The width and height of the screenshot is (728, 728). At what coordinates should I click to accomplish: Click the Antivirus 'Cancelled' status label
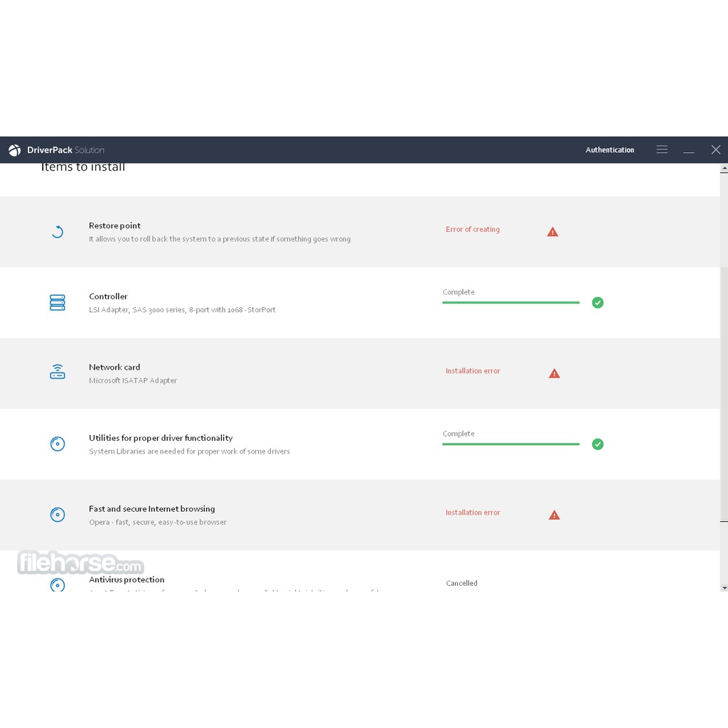(461, 583)
